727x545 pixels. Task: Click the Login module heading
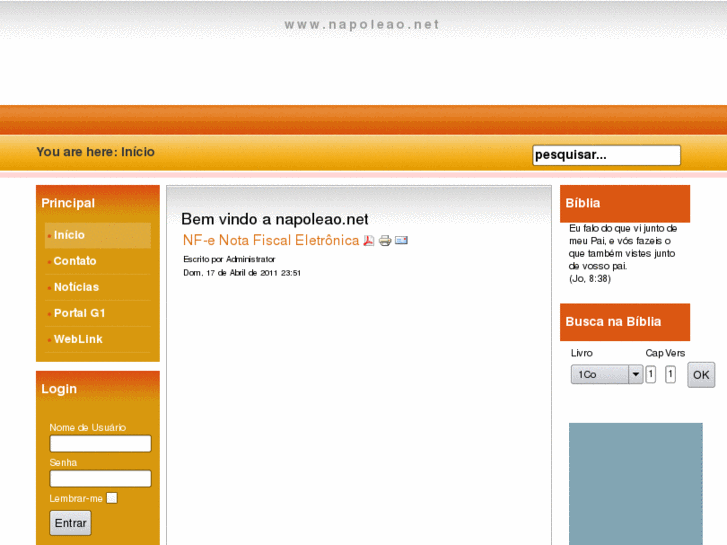coord(59,389)
